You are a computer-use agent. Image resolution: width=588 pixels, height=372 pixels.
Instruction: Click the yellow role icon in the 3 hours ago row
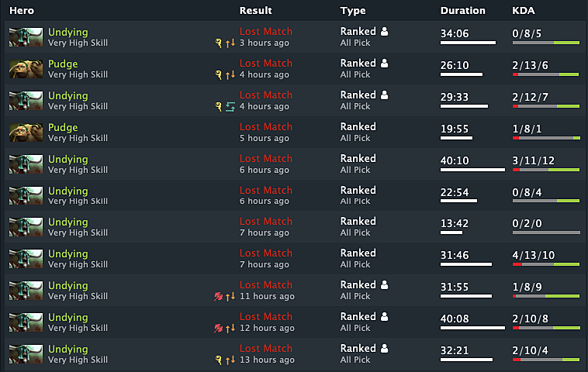pos(219,43)
